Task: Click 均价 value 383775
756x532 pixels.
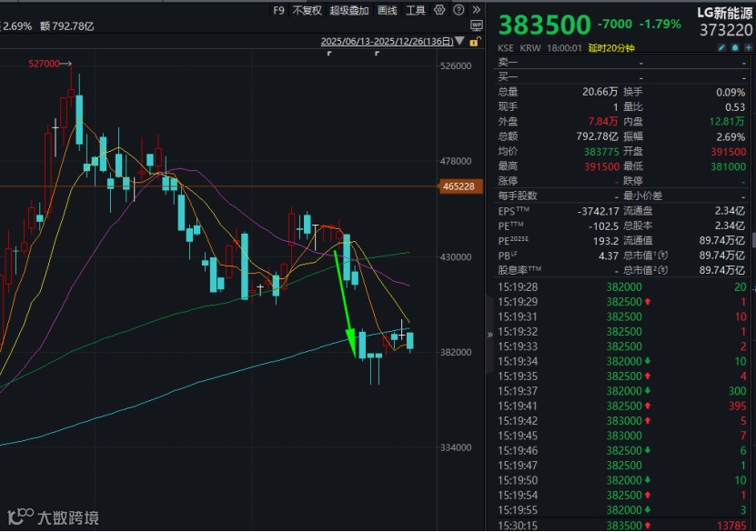Action: [x=601, y=152]
